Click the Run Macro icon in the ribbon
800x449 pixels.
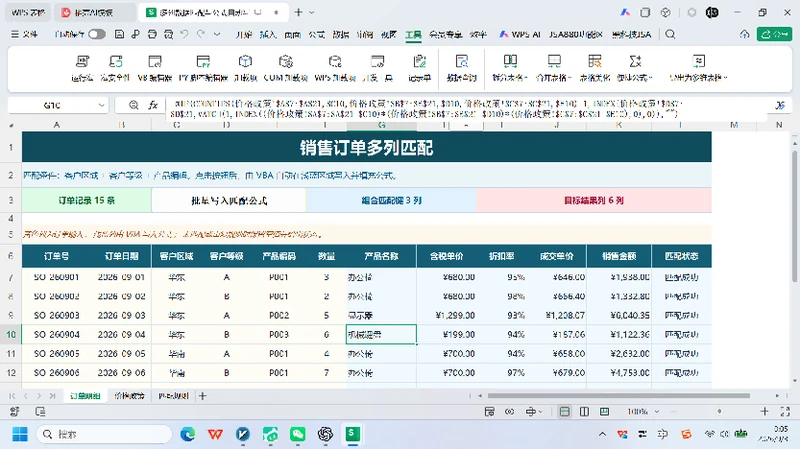82,62
